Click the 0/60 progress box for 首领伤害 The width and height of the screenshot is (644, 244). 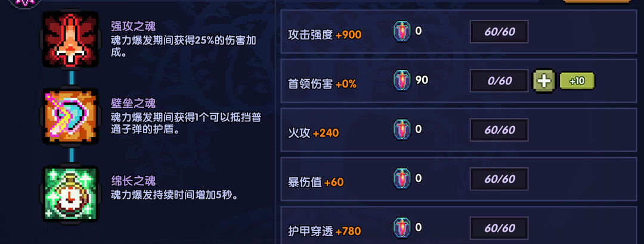499,81
